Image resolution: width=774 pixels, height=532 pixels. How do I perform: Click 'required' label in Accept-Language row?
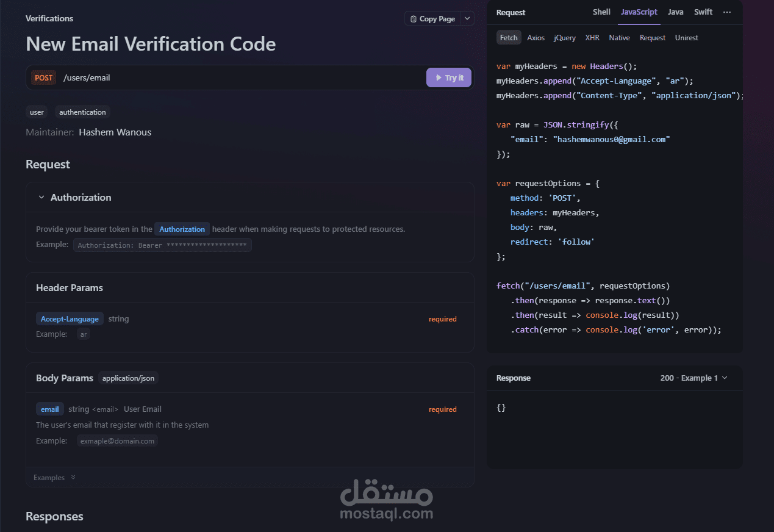pos(442,318)
